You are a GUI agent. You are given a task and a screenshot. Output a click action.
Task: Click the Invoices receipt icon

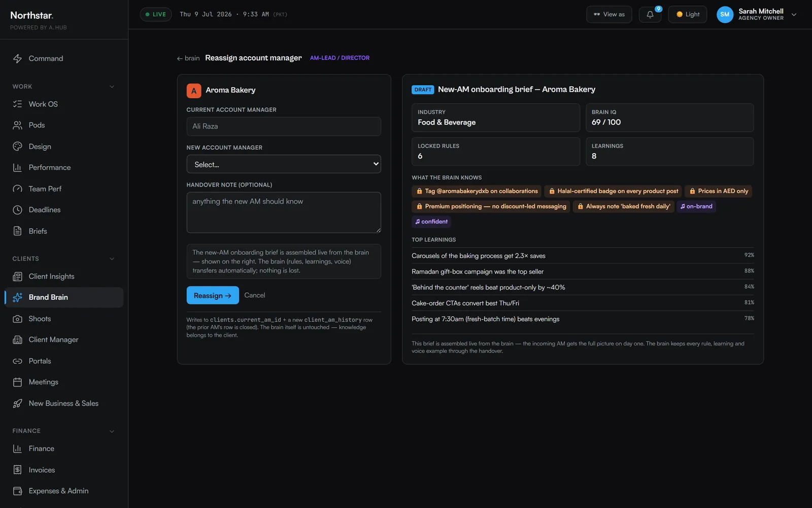click(17, 470)
